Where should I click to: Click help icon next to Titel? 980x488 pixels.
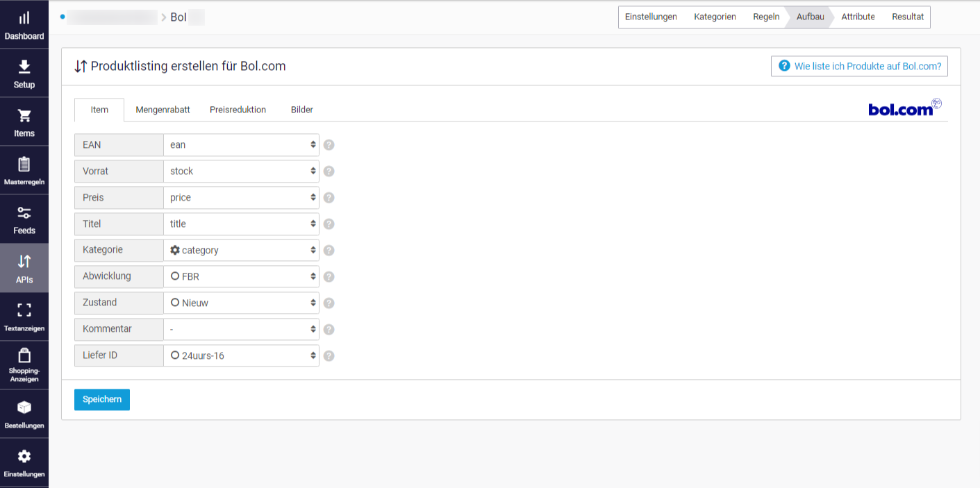(329, 224)
